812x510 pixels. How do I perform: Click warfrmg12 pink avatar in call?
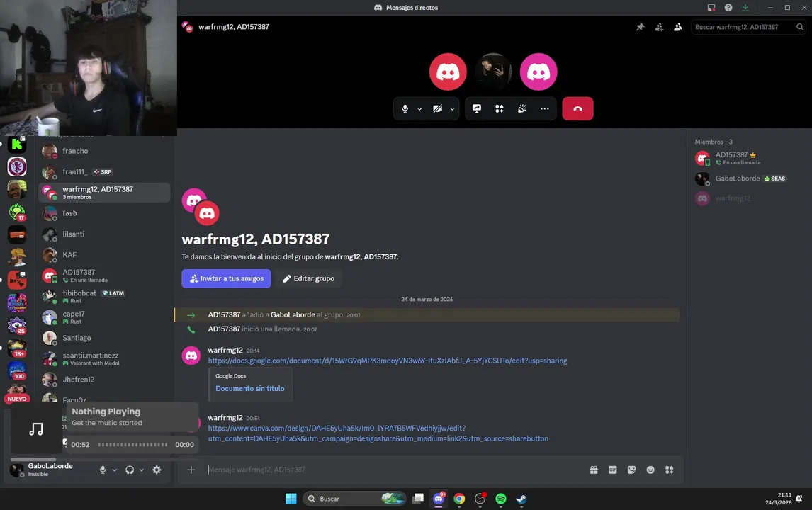[538, 72]
